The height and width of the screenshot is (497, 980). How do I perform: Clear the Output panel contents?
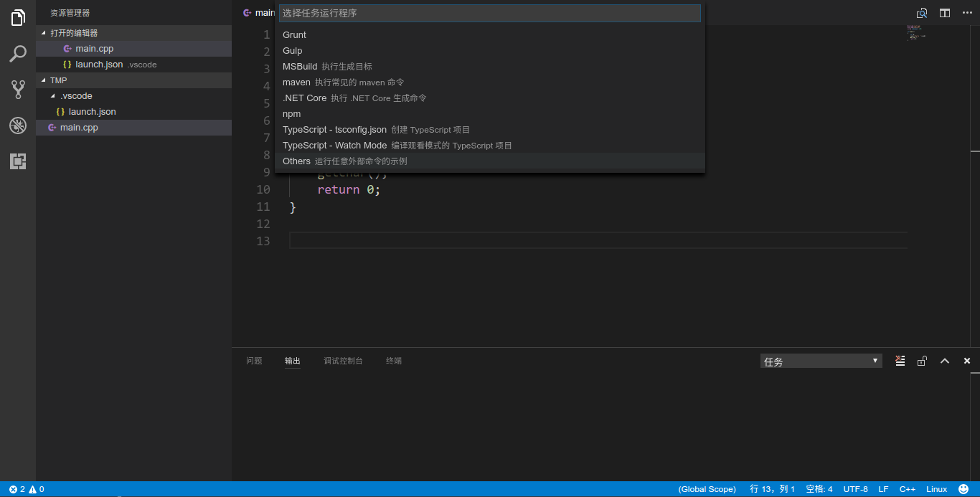tap(900, 361)
